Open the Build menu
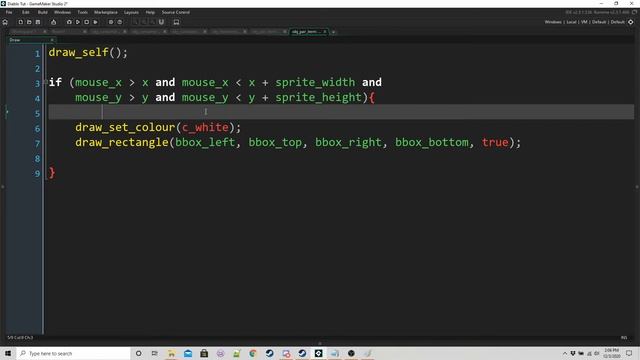Image resolution: width=640 pixels, height=360 pixels. (x=42, y=12)
